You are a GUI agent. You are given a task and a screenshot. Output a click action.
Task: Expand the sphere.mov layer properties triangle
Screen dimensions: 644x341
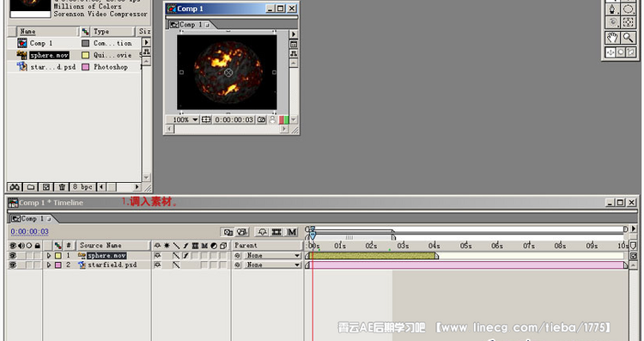coord(49,256)
